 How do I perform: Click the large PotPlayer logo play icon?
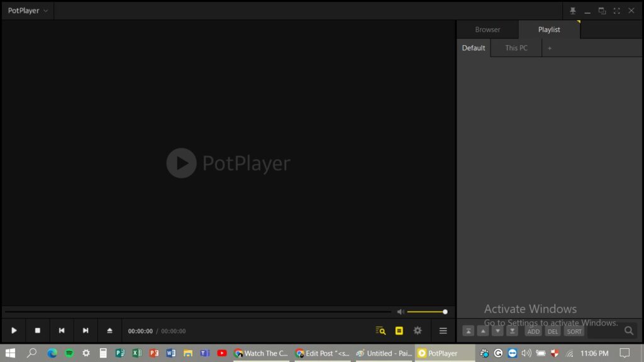[181, 163]
